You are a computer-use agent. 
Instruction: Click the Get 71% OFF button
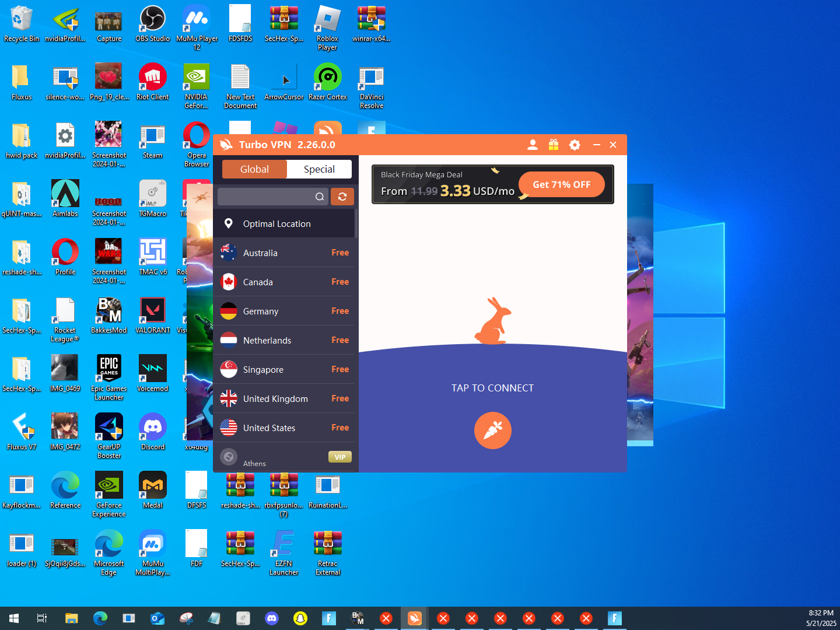(561, 184)
